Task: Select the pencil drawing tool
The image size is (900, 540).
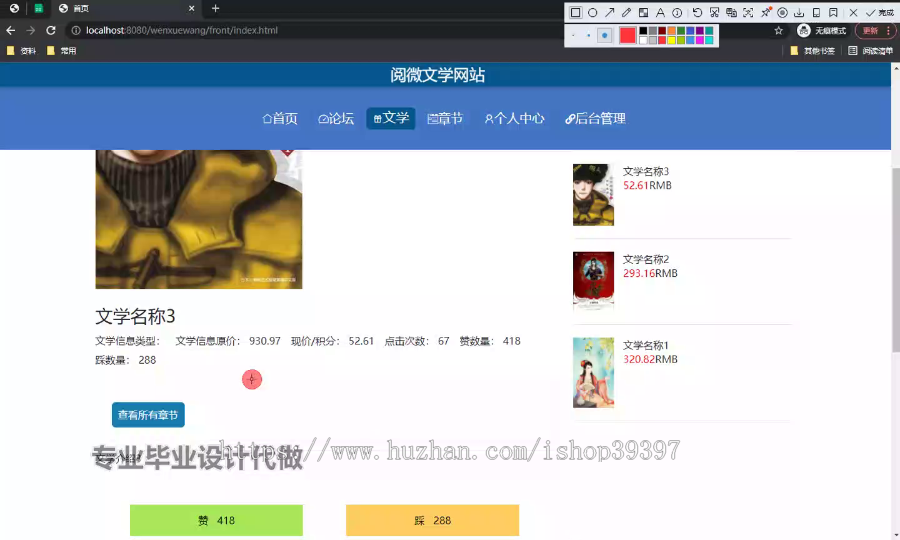Action: coord(626,13)
